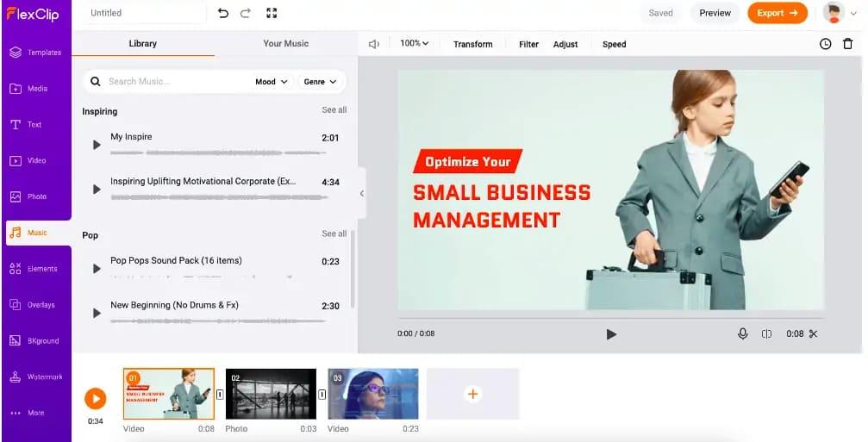Click the Saved status label

click(x=660, y=13)
